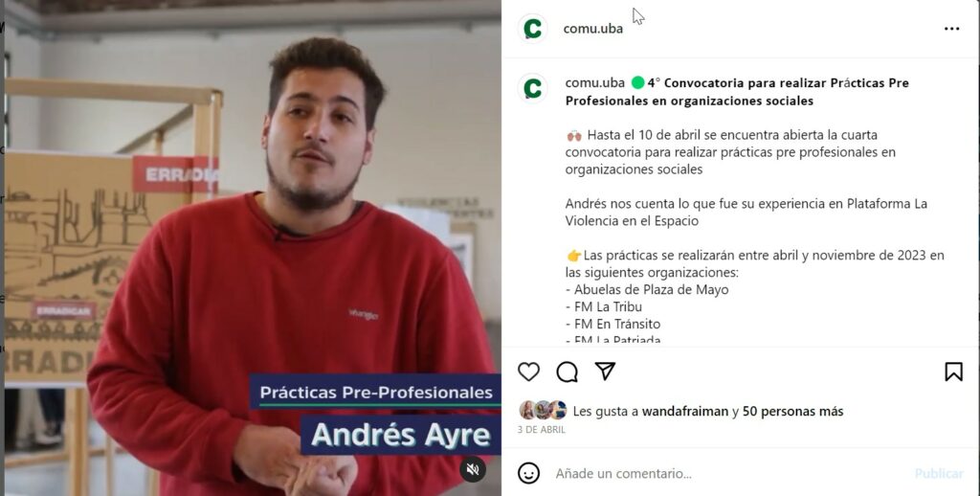Open the emoji picker smiley icon
The image size is (980, 496).
(528, 473)
